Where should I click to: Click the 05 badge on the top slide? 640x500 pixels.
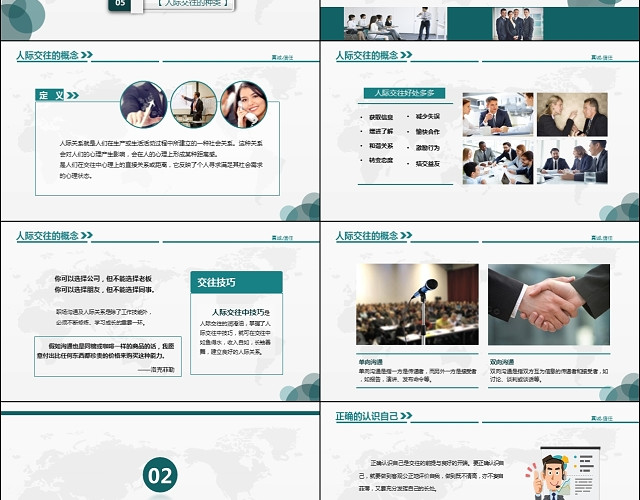pos(120,4)
